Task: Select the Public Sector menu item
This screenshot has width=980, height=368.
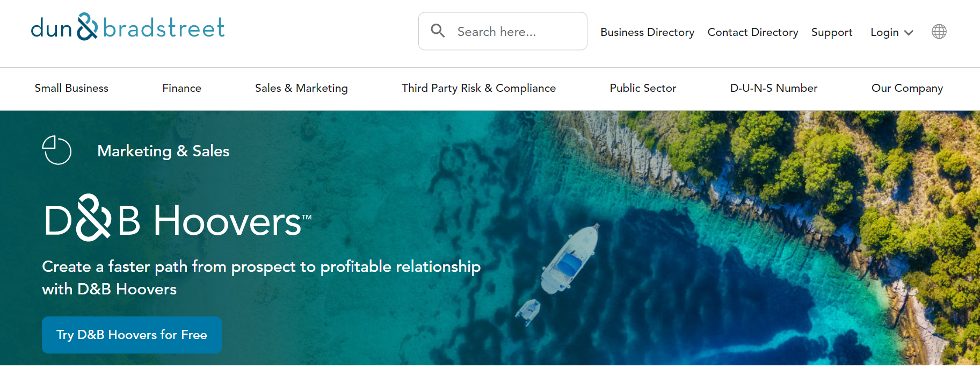Action: 643,88
